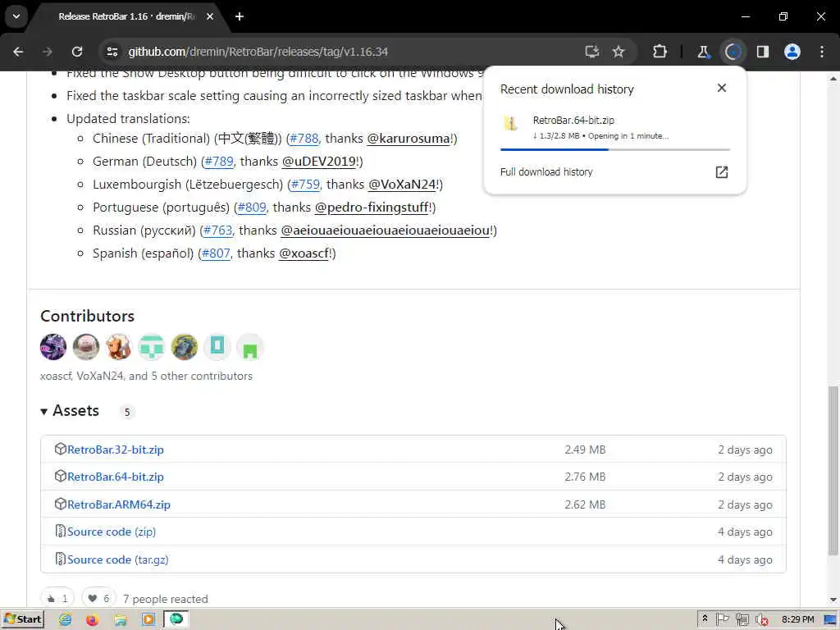Launch Internet Explorer from taskbar
Image resolution: width=840 pixels, height=630 pixels.
pyautogui.click(x=66, y=620)
